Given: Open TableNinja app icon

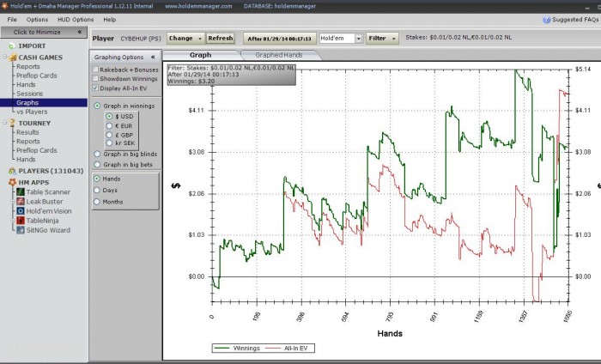Looking at the screenshot, I should 21,221.
